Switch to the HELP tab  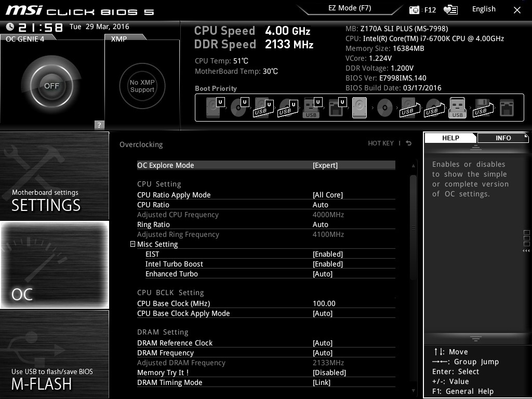(x=450, y=138)
